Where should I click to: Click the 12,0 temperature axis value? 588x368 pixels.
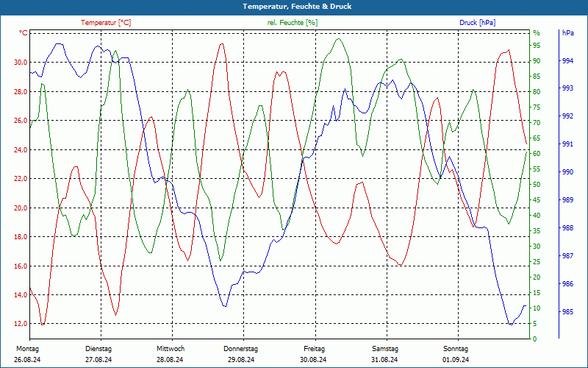coord(21,324)
